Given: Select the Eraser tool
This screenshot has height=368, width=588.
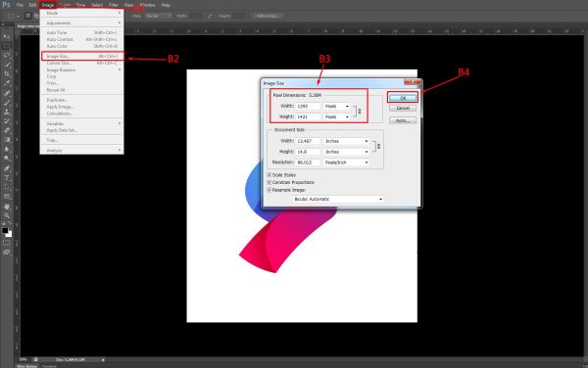Looking at the screenshot, I should point(7,130).
